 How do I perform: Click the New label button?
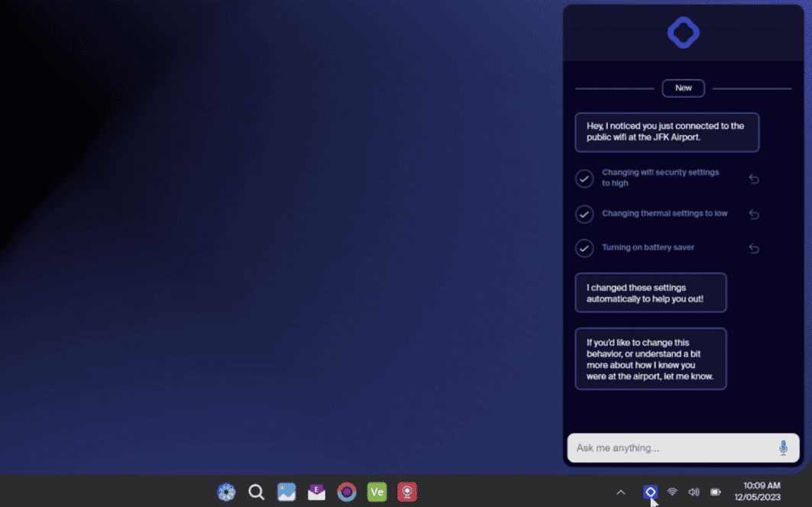(x=683, y=88)
